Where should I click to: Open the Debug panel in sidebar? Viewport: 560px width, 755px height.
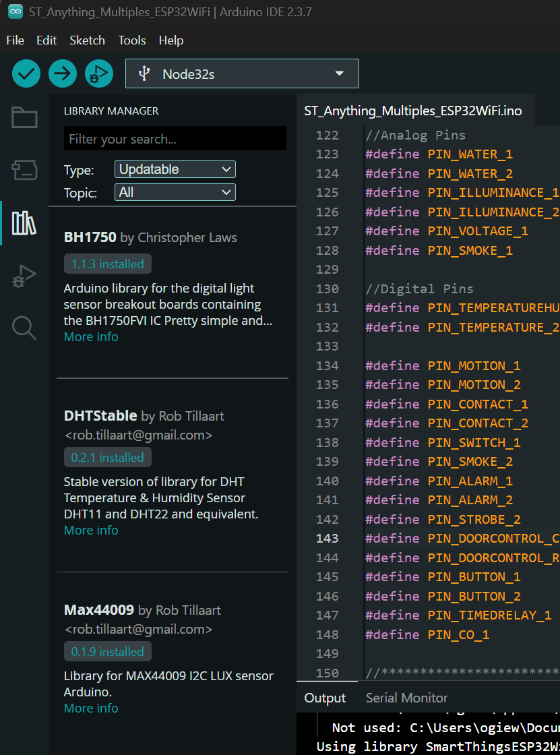24,276
